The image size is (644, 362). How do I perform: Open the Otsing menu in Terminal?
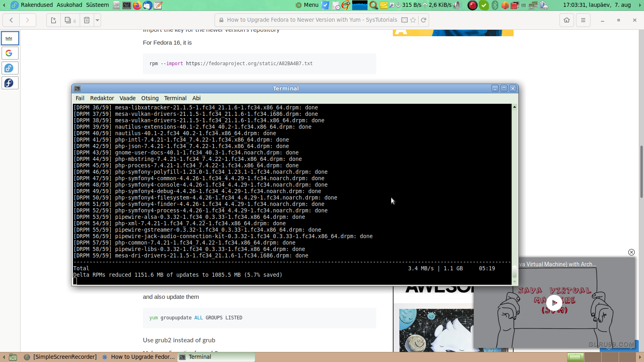coord(150,98)
